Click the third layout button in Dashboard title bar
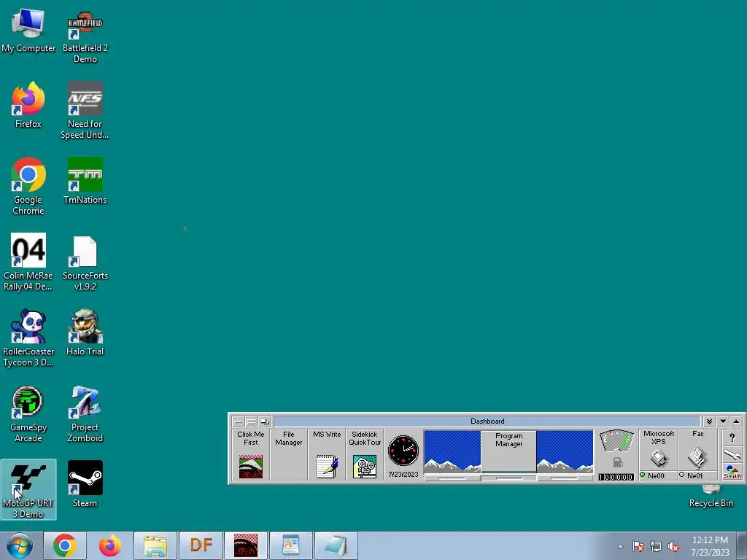This screenshot has height=560, width=747. click(x=264, y=421)
